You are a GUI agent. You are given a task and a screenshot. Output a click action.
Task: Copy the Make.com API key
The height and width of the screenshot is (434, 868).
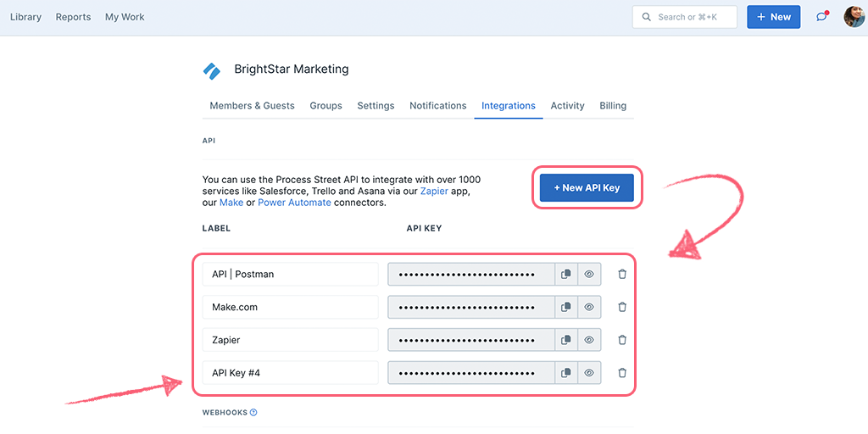[565, 307]
